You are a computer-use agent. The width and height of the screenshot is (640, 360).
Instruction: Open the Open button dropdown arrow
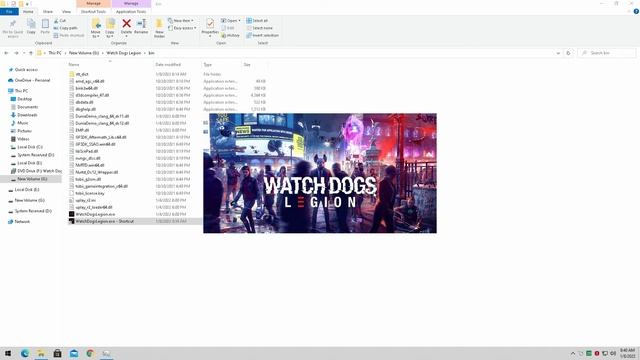coord(239,20)
